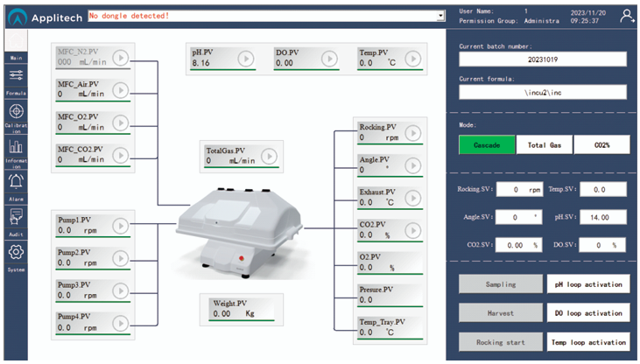This screenshot has height=364, width=640.
Task: Click the Rocking.SV rpm input field
Action: [520, 189]
